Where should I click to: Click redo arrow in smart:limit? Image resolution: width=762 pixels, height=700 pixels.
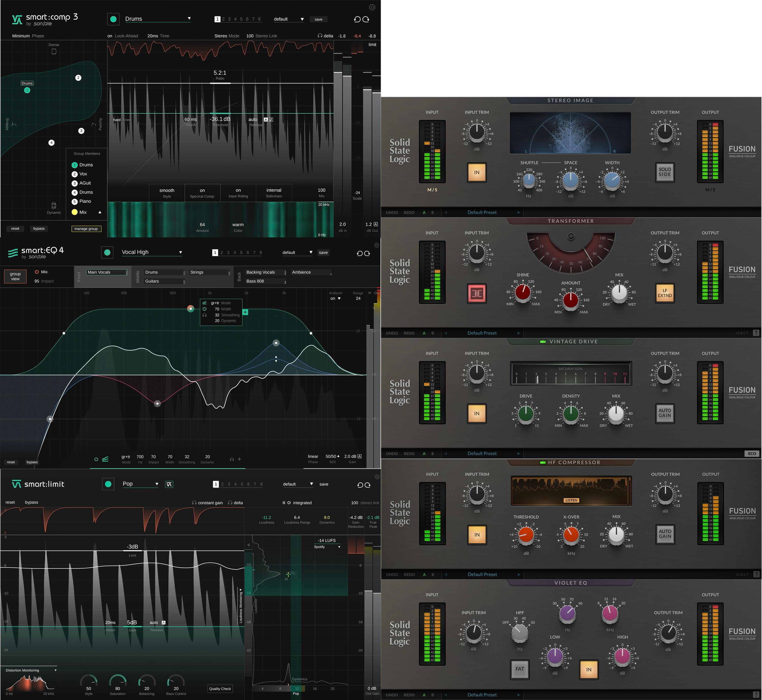click(367, 485)
